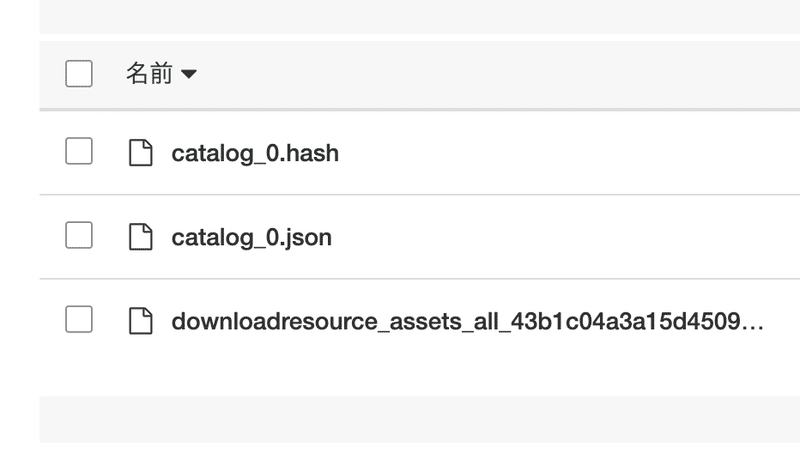This screenshot has width=800, height=458.
Task: Click the file icon of catalog_0.hash
Action: coord(142,153)
